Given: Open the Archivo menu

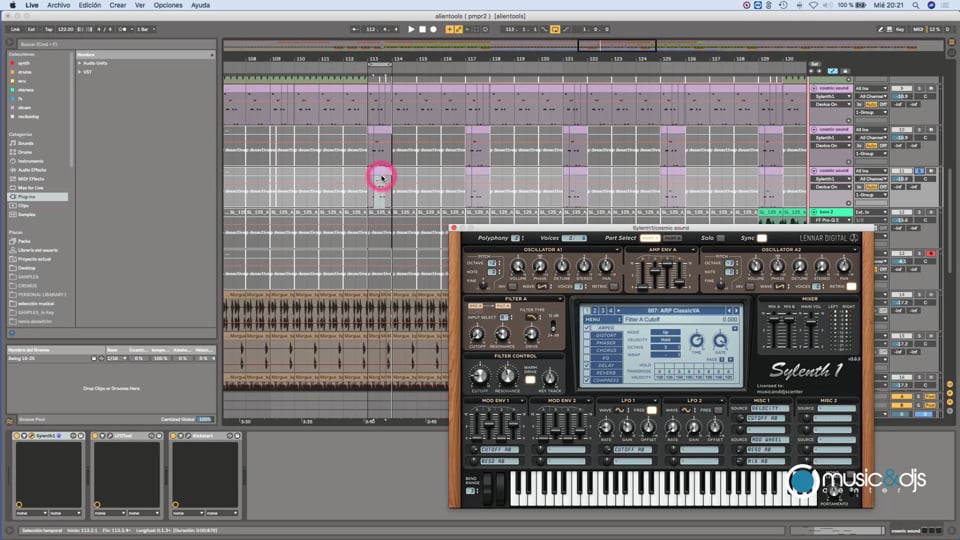Looking at the screenshot, I should [x=59, y=5].
